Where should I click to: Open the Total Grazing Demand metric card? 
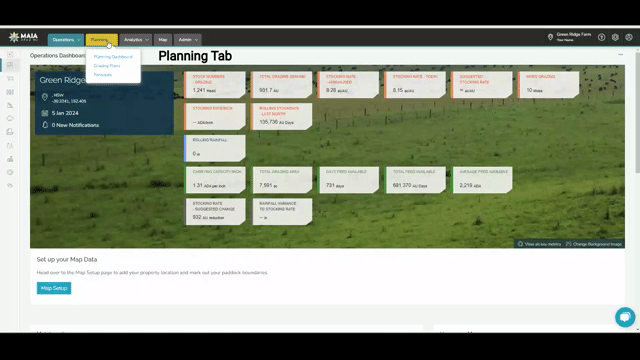pos(282,84)
